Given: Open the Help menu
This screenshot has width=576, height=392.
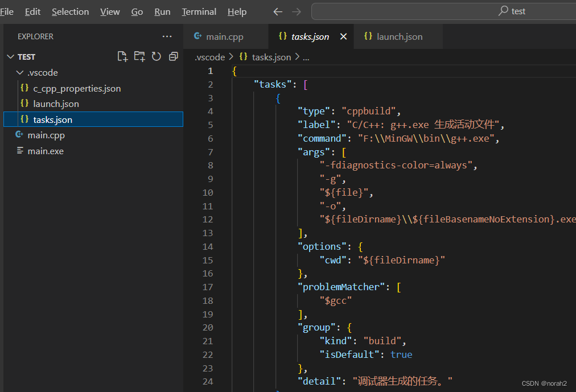Looking at the screenshot, I should tap(237, 12).
